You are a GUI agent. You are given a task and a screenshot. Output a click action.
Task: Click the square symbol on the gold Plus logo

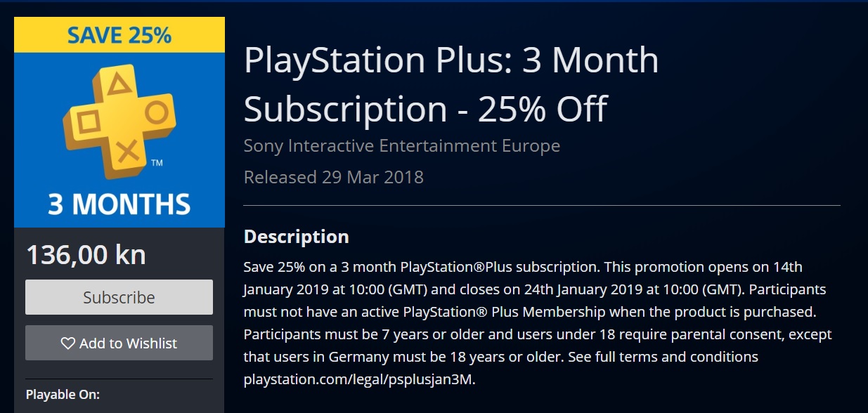[x=89, y=122]
